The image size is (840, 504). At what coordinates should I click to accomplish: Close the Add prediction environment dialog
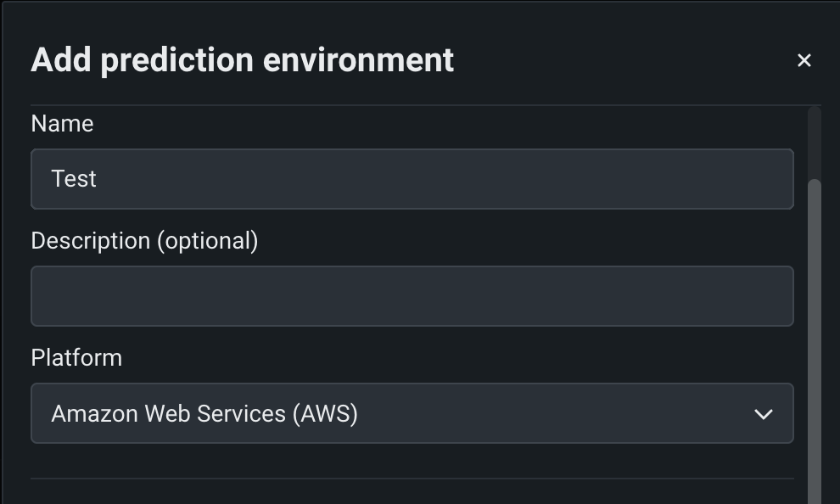(804, 60)
